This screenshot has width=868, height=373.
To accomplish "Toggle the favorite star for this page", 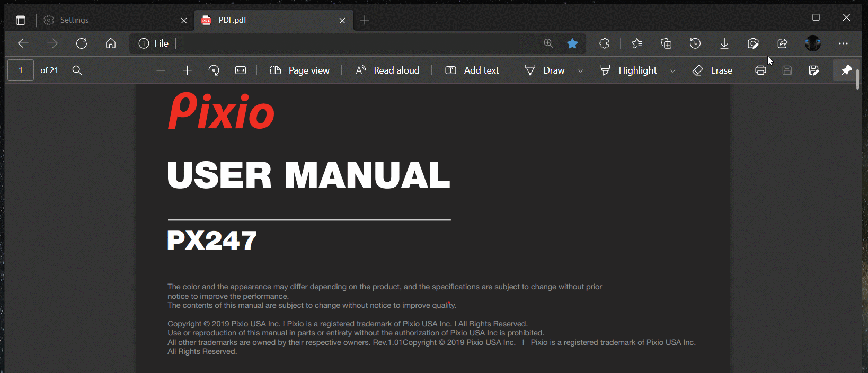I will click(x=572, y=43).
